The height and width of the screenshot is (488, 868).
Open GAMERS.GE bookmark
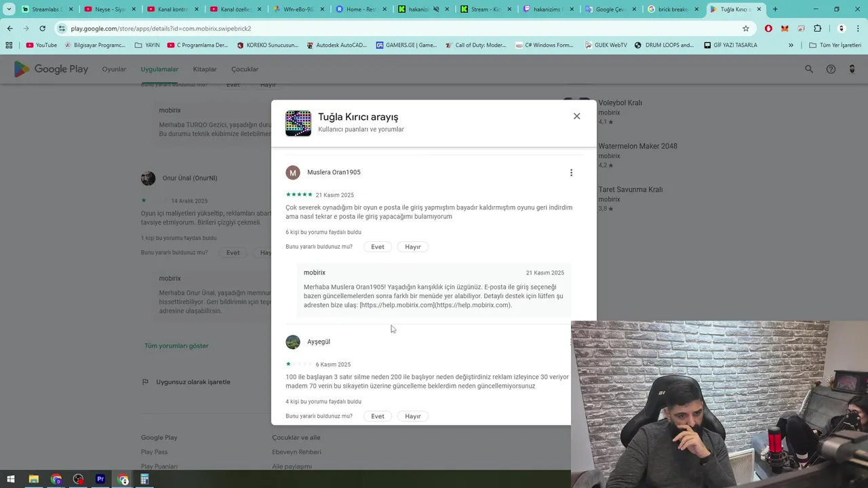pos(407,45)
